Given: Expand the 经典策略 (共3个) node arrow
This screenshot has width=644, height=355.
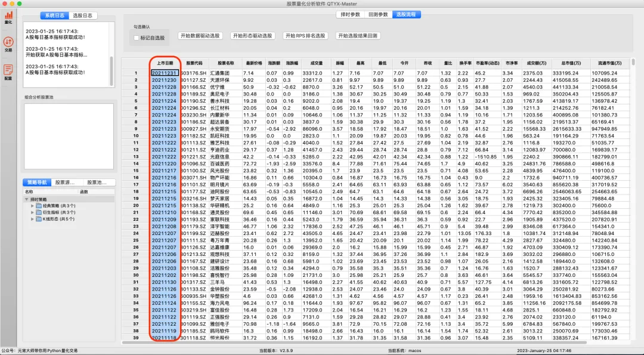Looking at the screenshot, I should tap(32, 206).
